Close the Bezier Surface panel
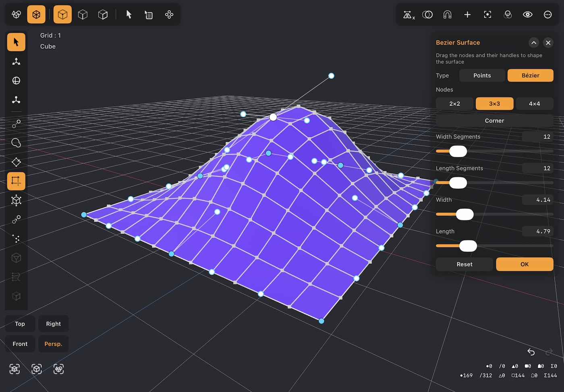Viewport: 564px width, 392px height. 548,43
